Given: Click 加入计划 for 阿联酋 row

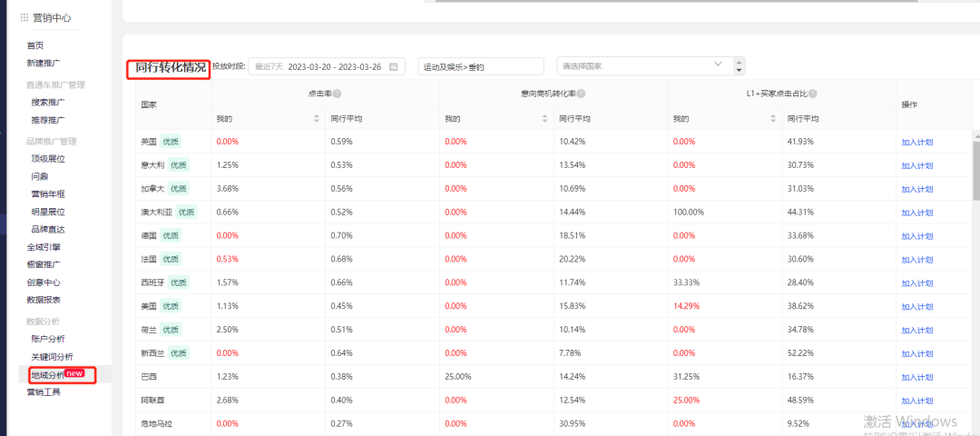Looking at the screenshot, I should pos(916,401).
